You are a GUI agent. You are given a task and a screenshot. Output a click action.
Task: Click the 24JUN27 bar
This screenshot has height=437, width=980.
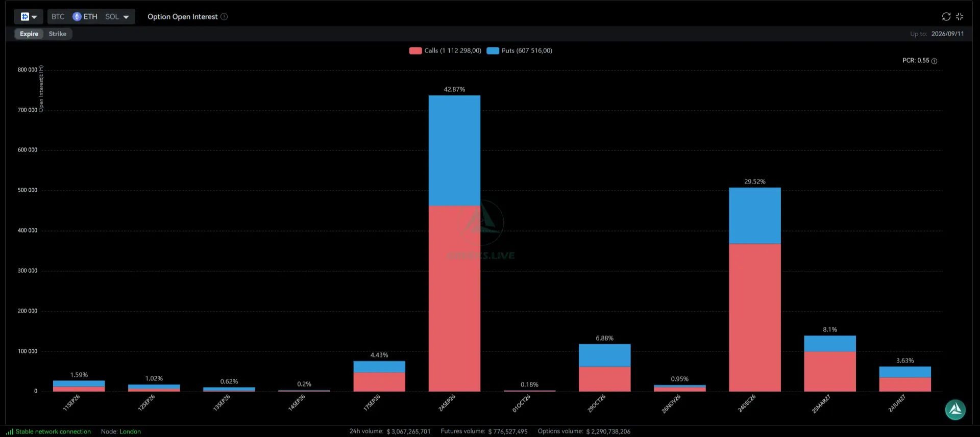point(905,379)
